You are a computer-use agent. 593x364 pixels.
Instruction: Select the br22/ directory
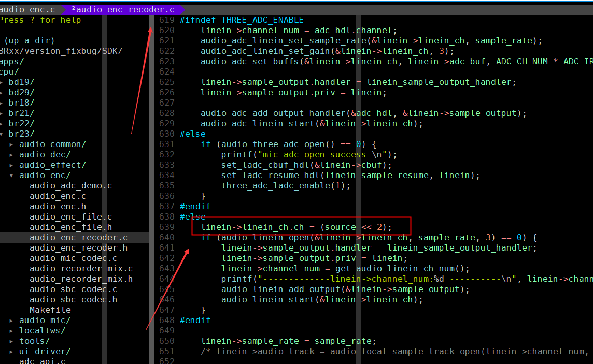pos(22,123)
